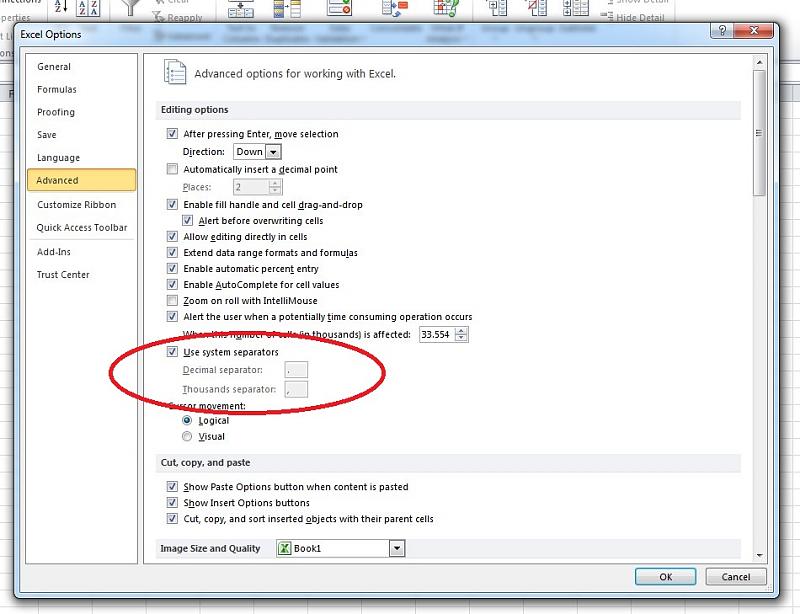Click Remove Duplicates icon in ribbon
The height and width of the screenshot is (614, 800).
[x=287, y=8]
